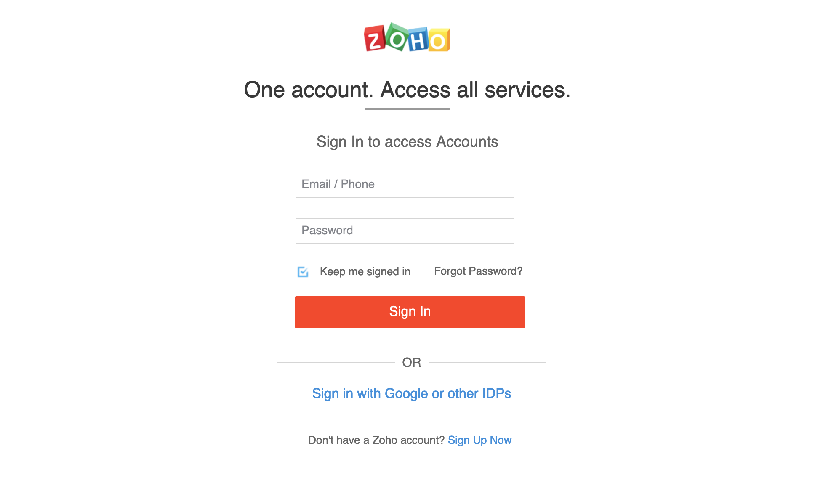Click the divider line right of OR
This screenshot has width=815, height=504.
(487, 362)
